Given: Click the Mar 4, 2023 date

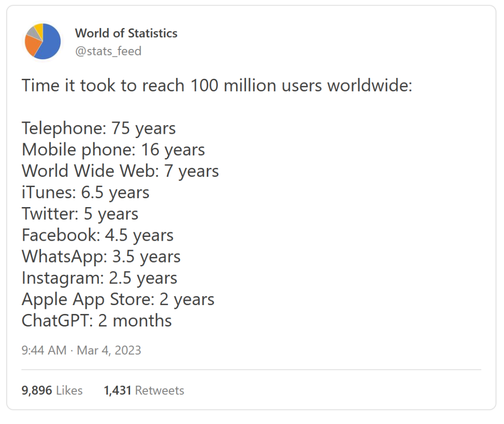Looking at the screenshot, I should coord(109,350).
